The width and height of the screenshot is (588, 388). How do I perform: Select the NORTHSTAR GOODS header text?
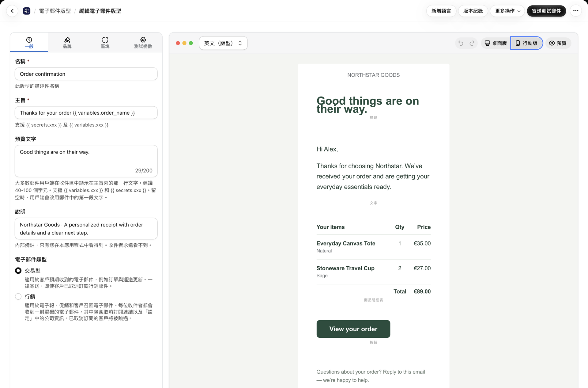click(x=373, y=75)
